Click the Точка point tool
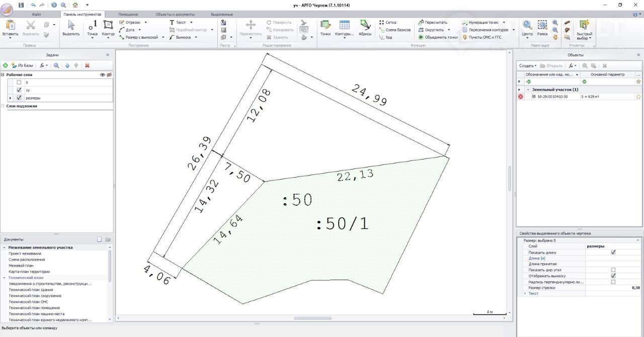The height and width of the screenshot is (337, 644). coord(92,28)
